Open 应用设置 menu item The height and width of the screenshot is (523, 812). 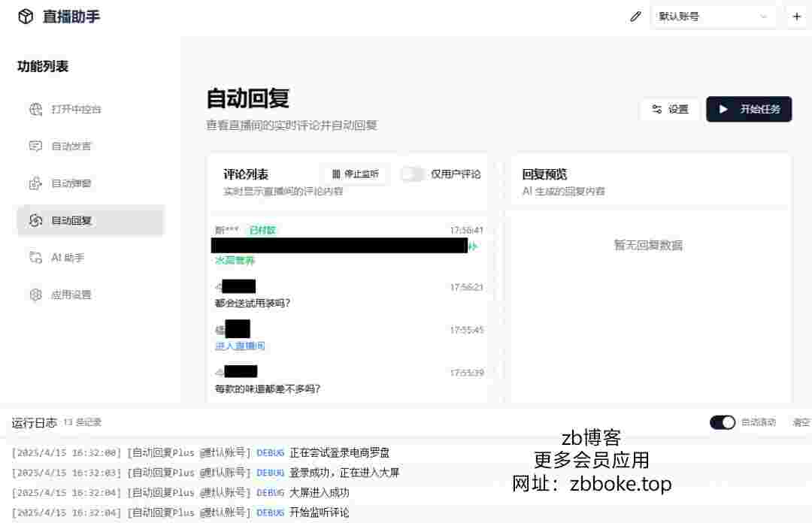tap(91, 295)
